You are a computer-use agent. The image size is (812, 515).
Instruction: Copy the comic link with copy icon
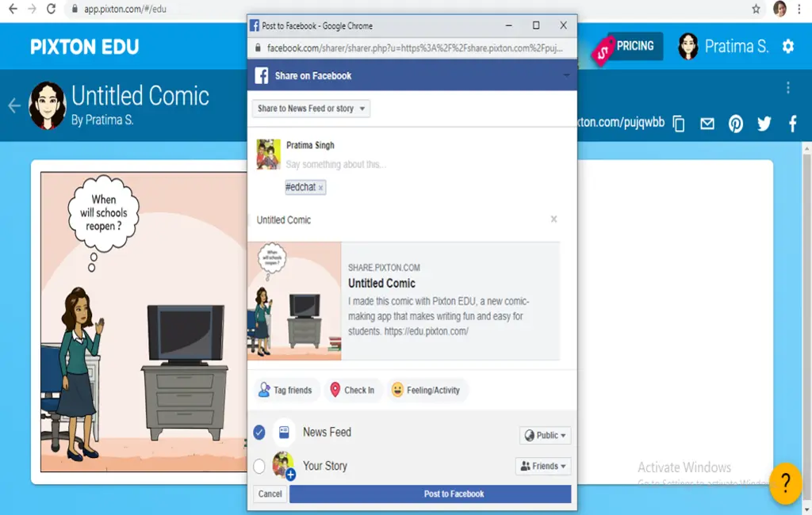coord(679,124)
